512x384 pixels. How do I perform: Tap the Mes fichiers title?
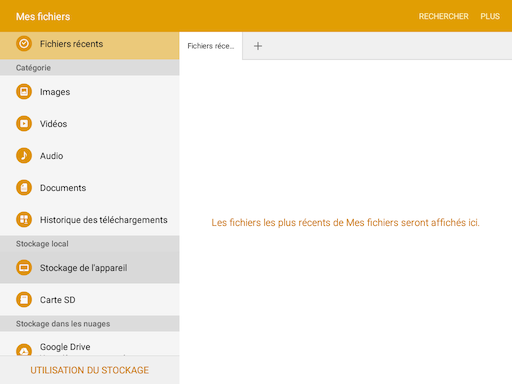43,17
